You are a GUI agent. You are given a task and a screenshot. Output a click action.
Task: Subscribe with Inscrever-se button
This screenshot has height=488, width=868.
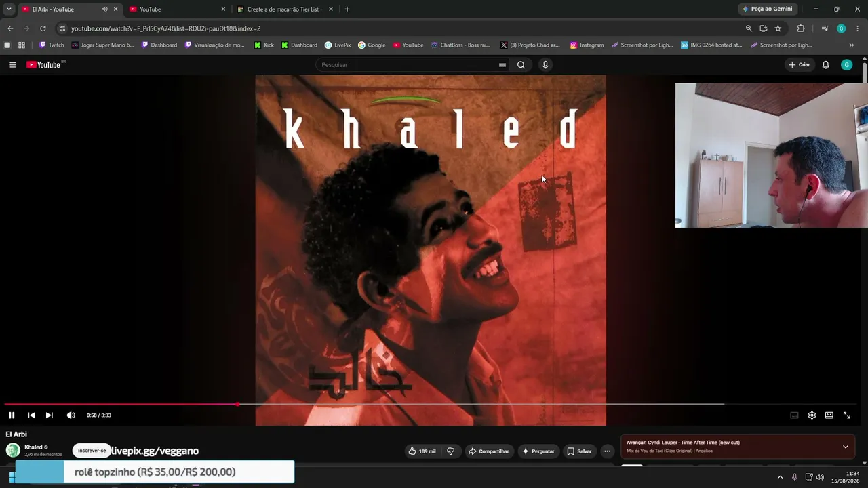92,451
